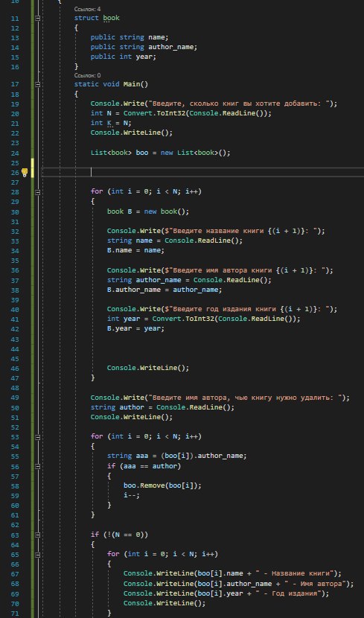Click the boo.Remove(boo[i]) call

pyautogui.click(x=162, y=486)
